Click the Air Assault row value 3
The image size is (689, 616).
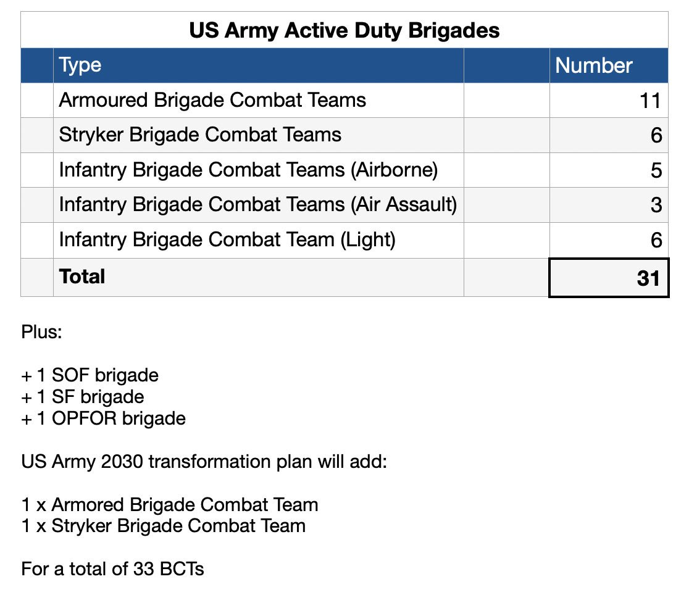609,205
